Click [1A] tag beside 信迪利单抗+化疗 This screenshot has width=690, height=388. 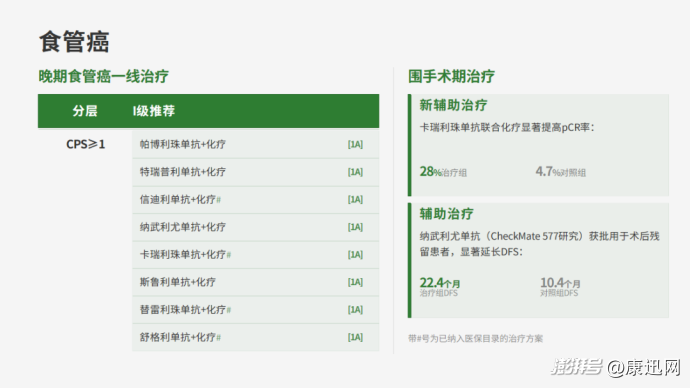[x=355, y=199]
